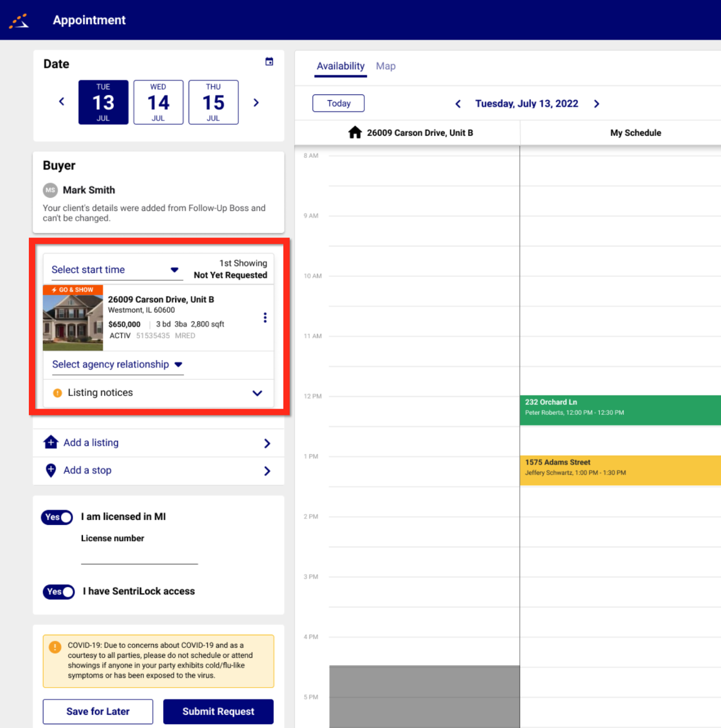The height and width of the screenshot is (728, 721).
Task: Click the Submit Request button
Action: pos(218,712)
